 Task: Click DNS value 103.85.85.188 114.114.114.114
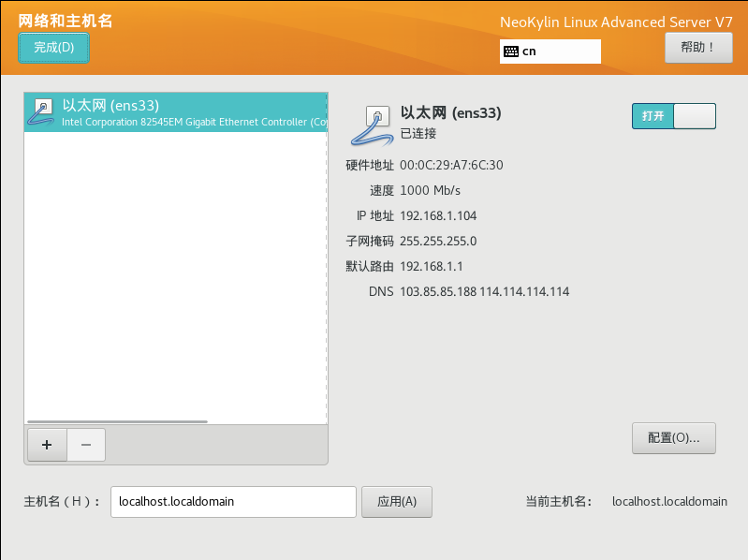pyautogui.click(x=485, y=291)
